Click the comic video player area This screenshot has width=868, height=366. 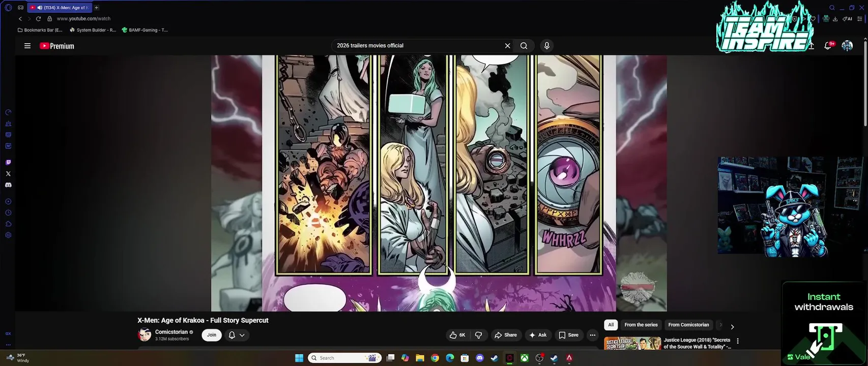coord(439,183)
